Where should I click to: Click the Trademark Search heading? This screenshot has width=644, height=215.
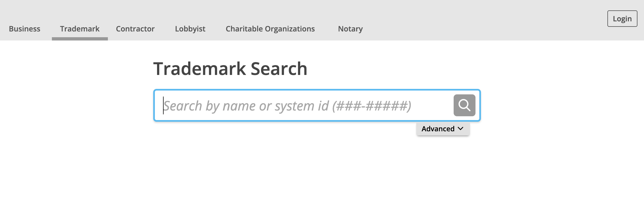pyautogui.click(x=230, y=69)
